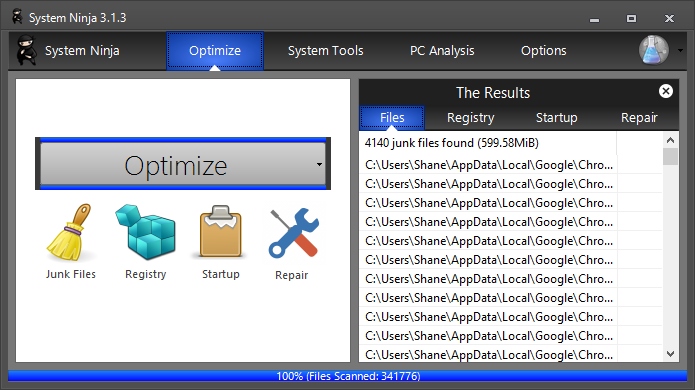Click the scan progress bar at 100%
695x390 pixels.
coord(348,376)
